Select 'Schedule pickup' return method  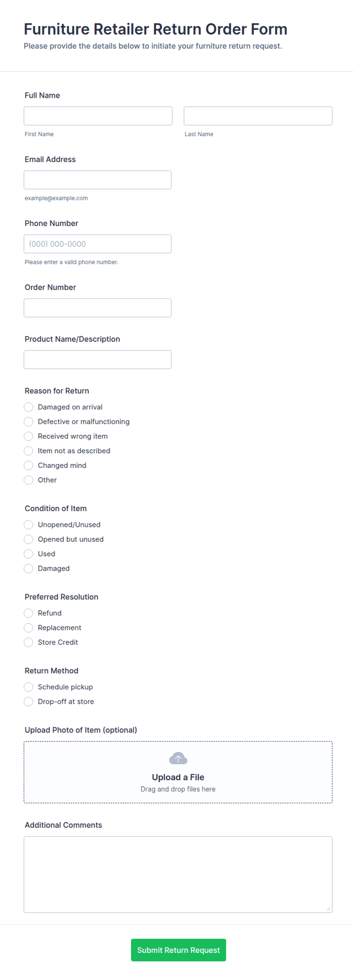(x=28, y=687)
